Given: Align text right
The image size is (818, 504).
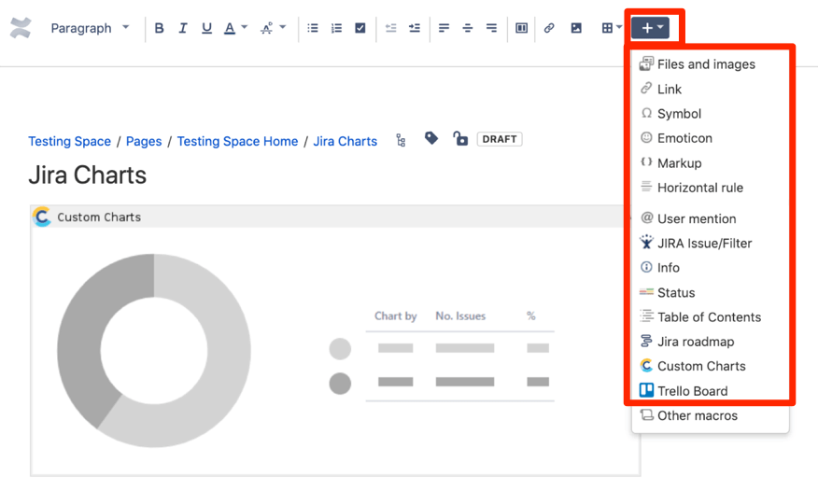Looking at the screenshot, I should [x=491, y=28].
